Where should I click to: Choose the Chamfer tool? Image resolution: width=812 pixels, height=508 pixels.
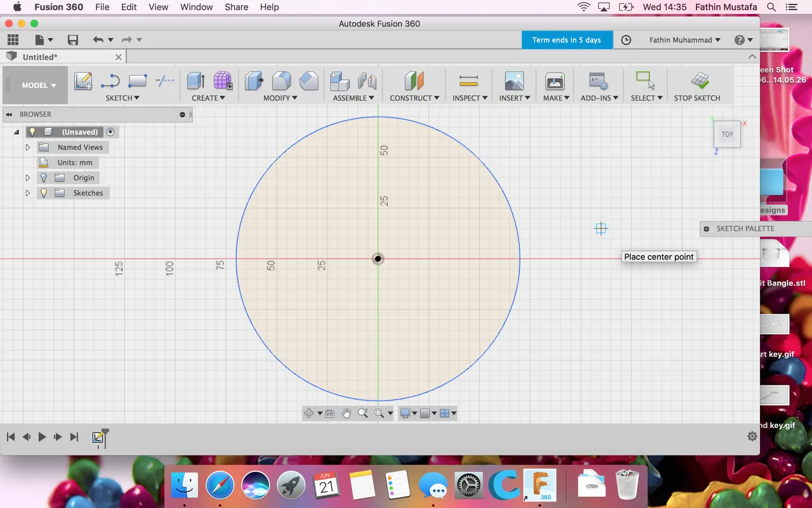click(x=309, y=81)
